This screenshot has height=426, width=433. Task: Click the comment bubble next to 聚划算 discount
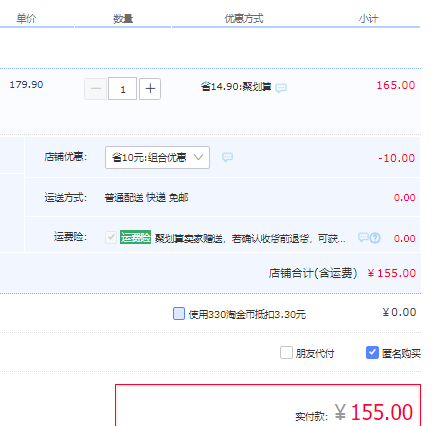click(281, 88)
